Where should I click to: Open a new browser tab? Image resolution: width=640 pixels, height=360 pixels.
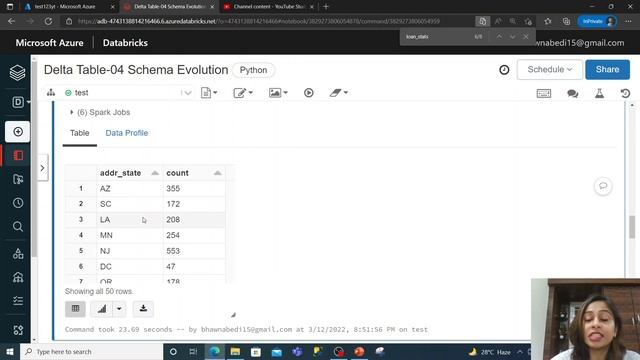click(x=326, y=7)
